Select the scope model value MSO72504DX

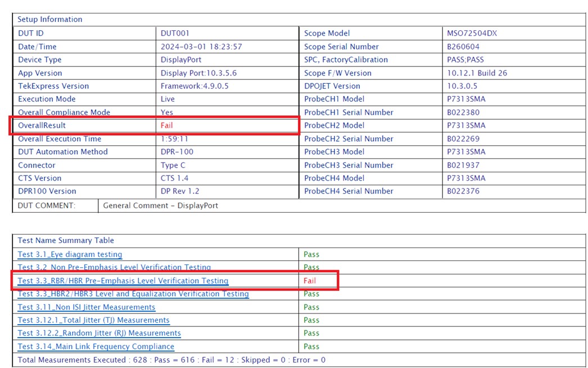[x=472, y=33]
